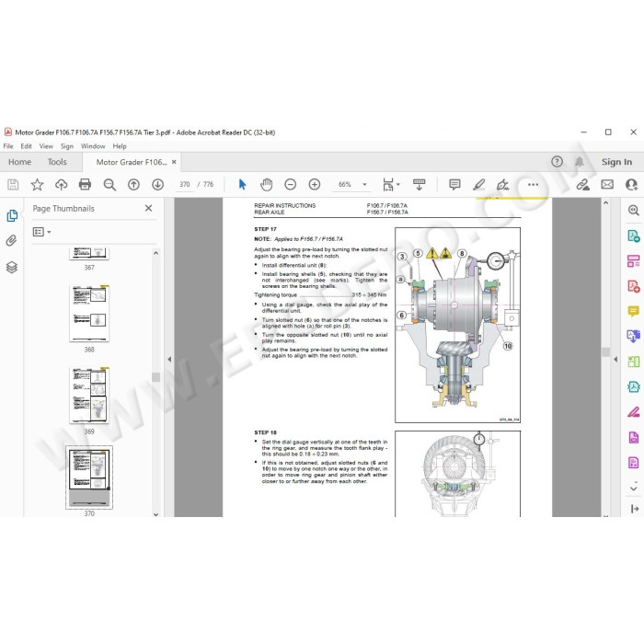The height and width of the screenshot is (644, 644).
Task: Select the page 367 thumbnail
Action: pos(89,253)
